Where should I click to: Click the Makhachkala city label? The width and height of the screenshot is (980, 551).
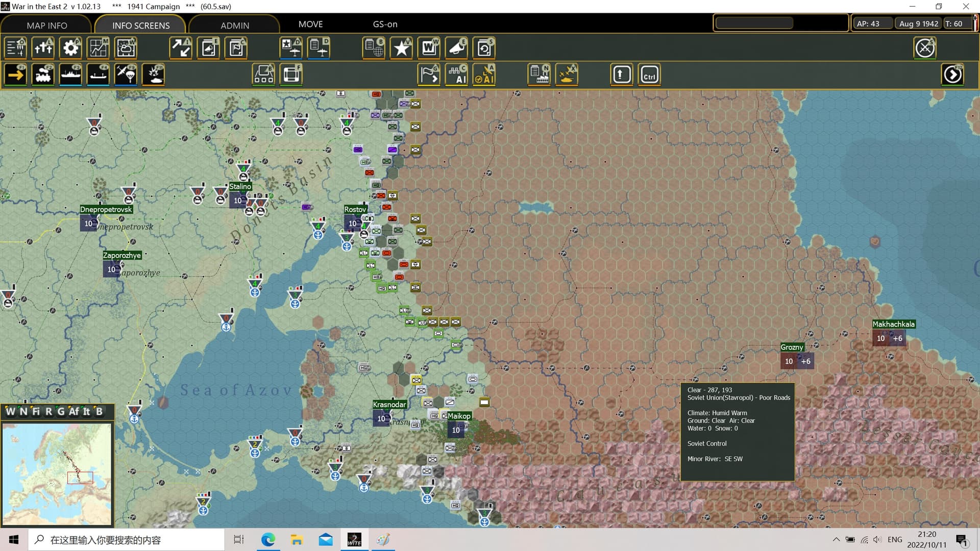[893, 324]
